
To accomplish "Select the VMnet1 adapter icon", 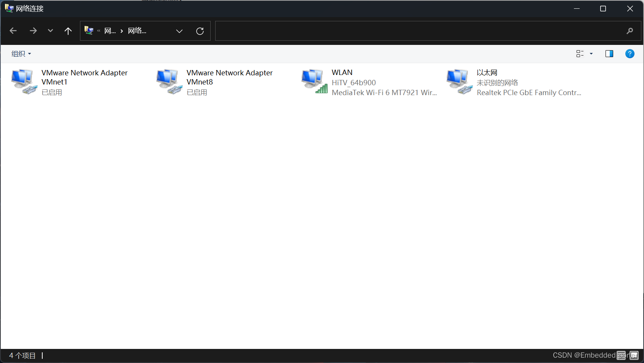I will (x=24, y=82).
